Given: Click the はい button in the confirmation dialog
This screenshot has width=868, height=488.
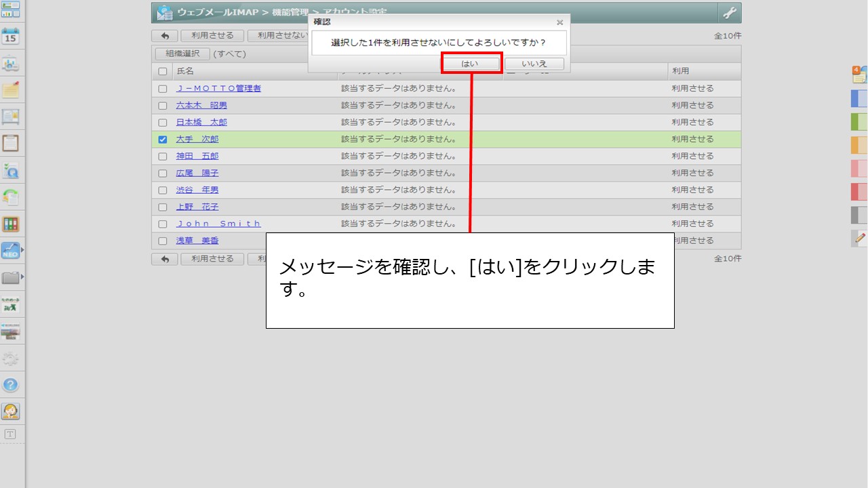Looking at the screenshot, I should click(471, 62).
